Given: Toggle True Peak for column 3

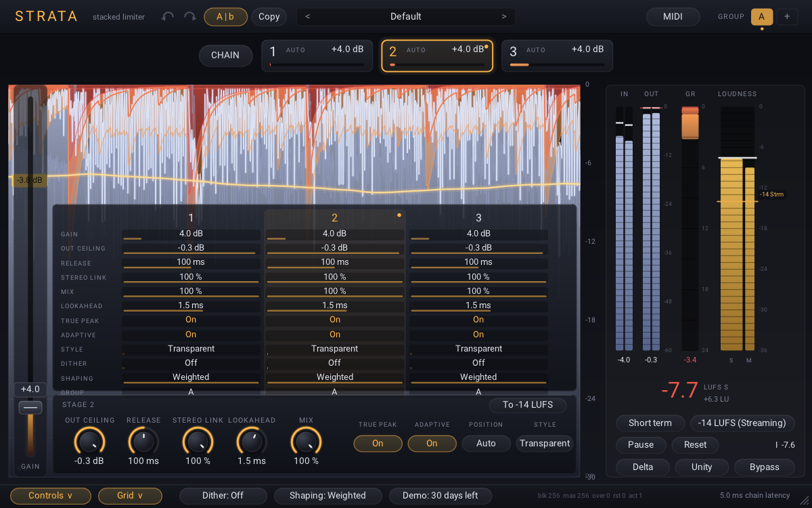Looking at the screenshot, I should 478,320.
